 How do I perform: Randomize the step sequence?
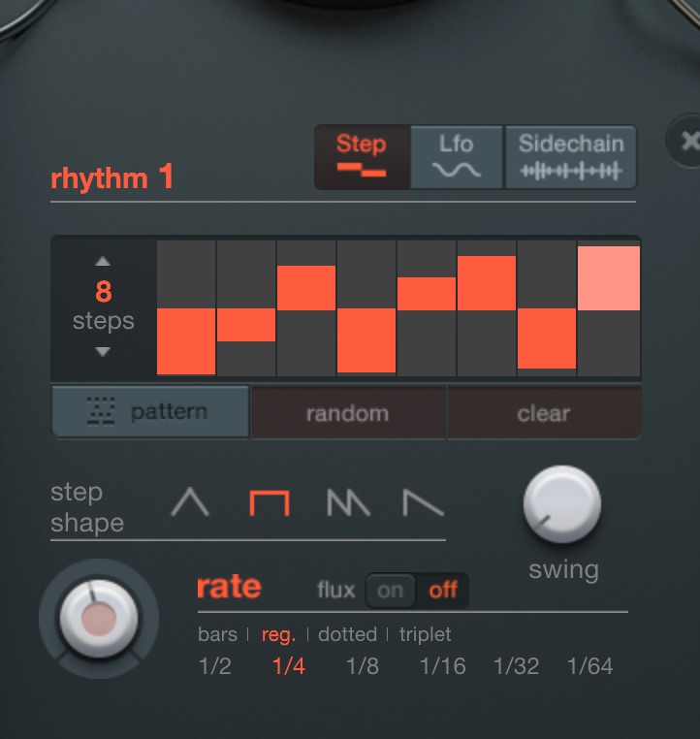[x=348, y=413]
